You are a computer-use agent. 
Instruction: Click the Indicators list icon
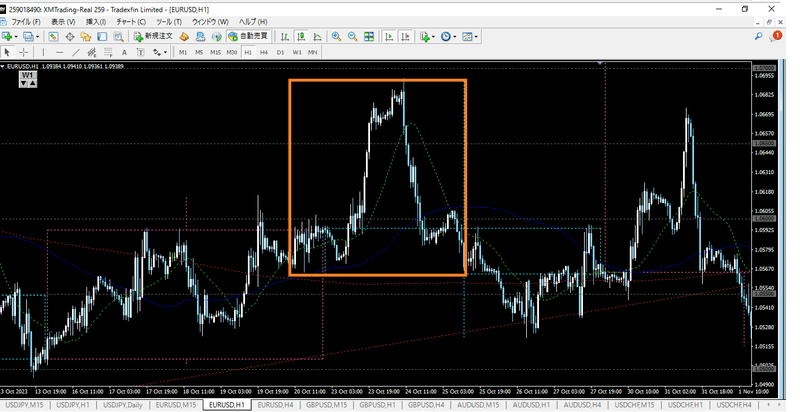coord(424,36)
